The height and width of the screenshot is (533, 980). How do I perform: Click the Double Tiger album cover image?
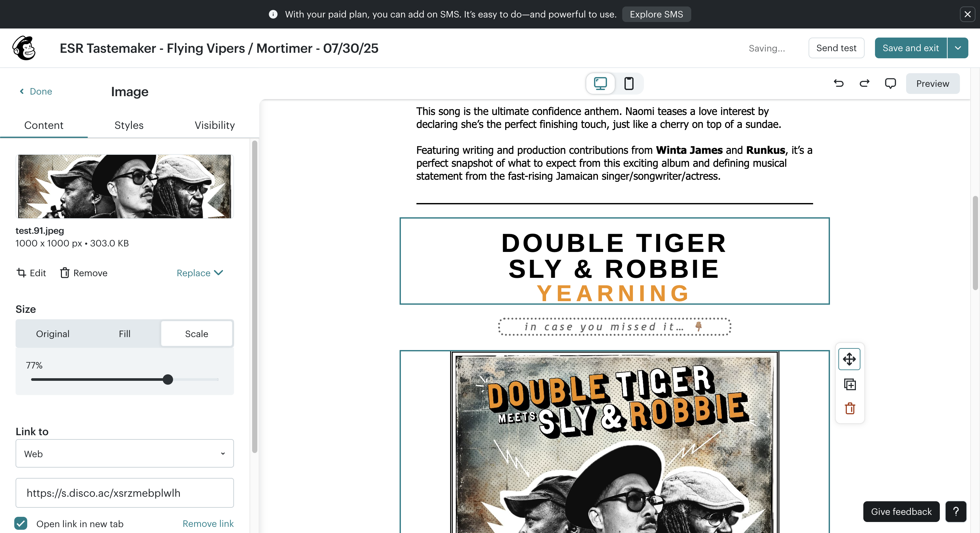pyautogui.click(x=614, y=442)
